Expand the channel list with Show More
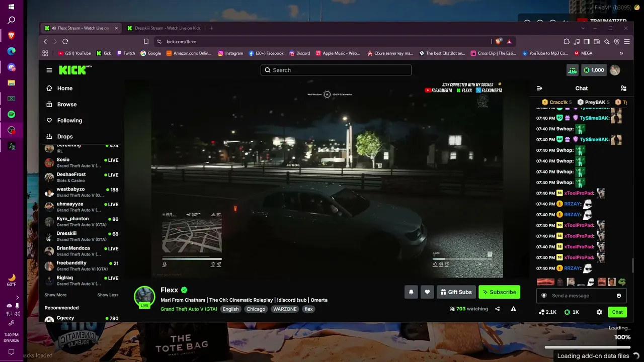Viewport: 644px width, 362px height. (55, 295)
